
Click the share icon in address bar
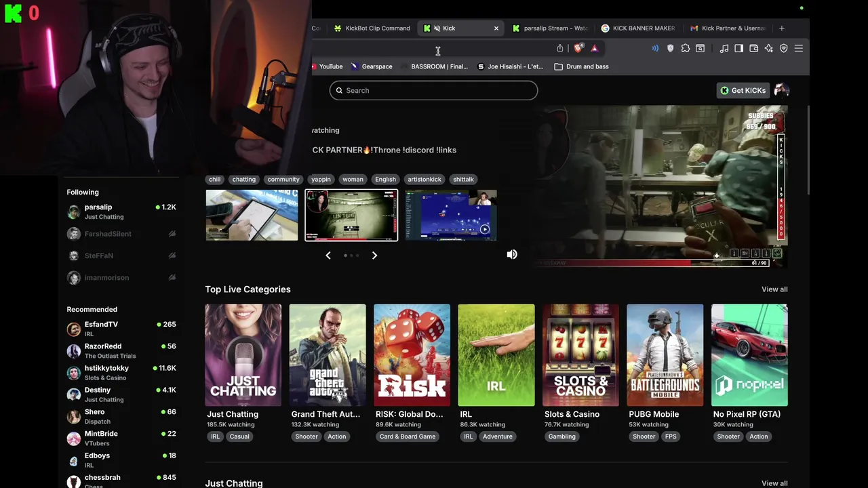click(x=560, y=48)
